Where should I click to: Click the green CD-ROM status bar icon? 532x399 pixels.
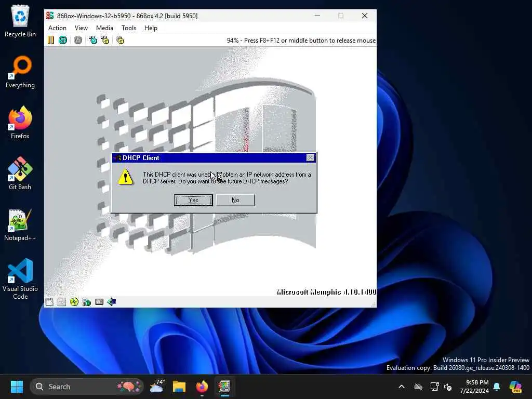(x=74, y=302)
